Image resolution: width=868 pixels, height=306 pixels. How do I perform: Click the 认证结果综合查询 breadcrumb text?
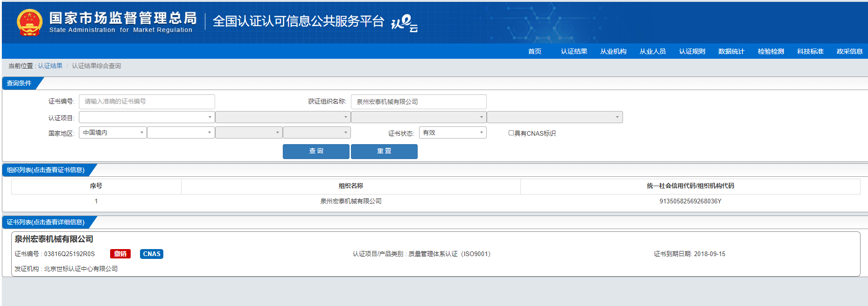(x=96, y=66)
